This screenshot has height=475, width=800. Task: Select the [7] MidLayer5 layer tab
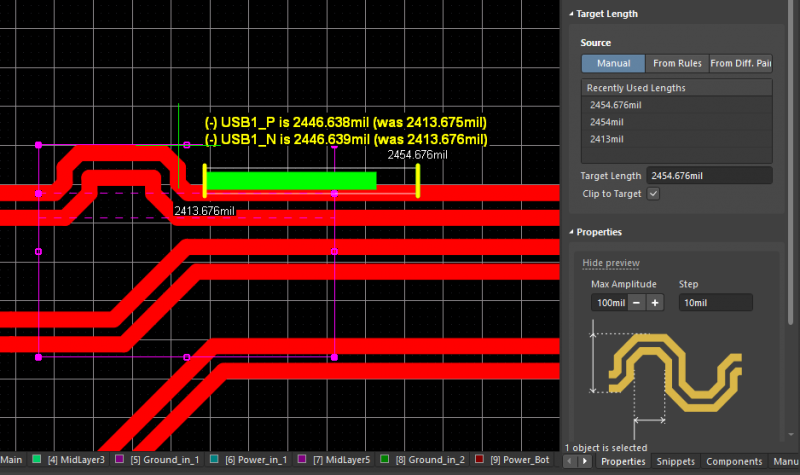point(341,460)
